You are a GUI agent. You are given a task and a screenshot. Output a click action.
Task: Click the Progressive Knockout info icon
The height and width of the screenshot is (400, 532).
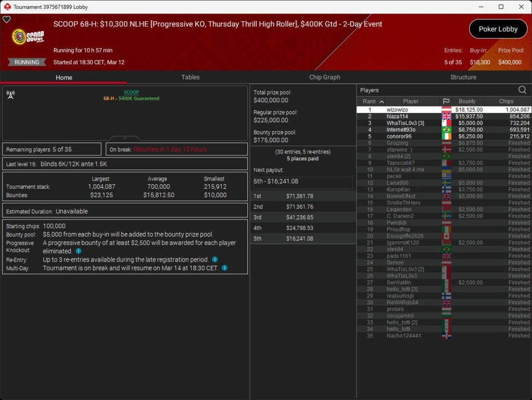78,251
